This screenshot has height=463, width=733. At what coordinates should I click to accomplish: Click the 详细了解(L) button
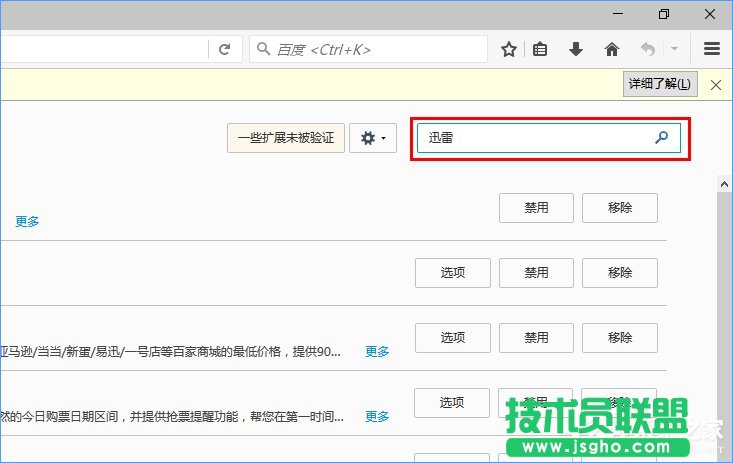click(x=660, y=84)
